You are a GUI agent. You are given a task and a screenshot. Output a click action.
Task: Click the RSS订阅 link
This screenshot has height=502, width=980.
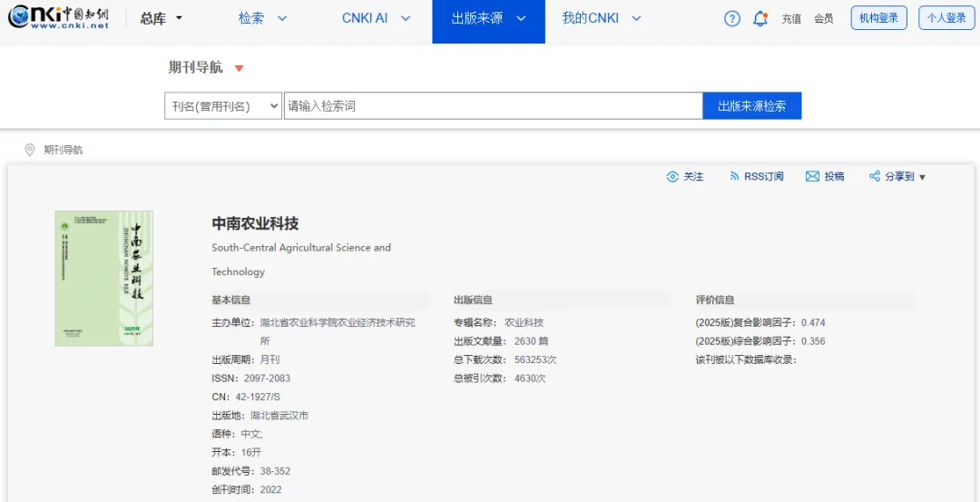(x=764, y=177)
